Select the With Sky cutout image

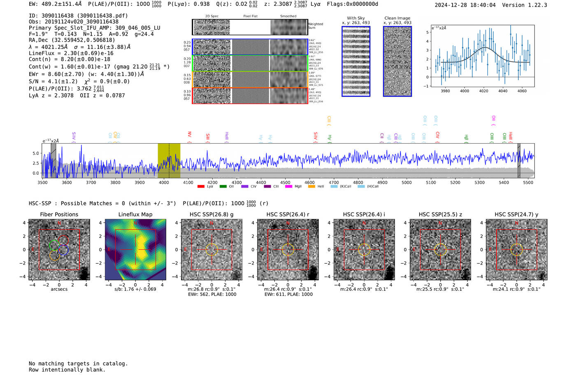(356, 61)
